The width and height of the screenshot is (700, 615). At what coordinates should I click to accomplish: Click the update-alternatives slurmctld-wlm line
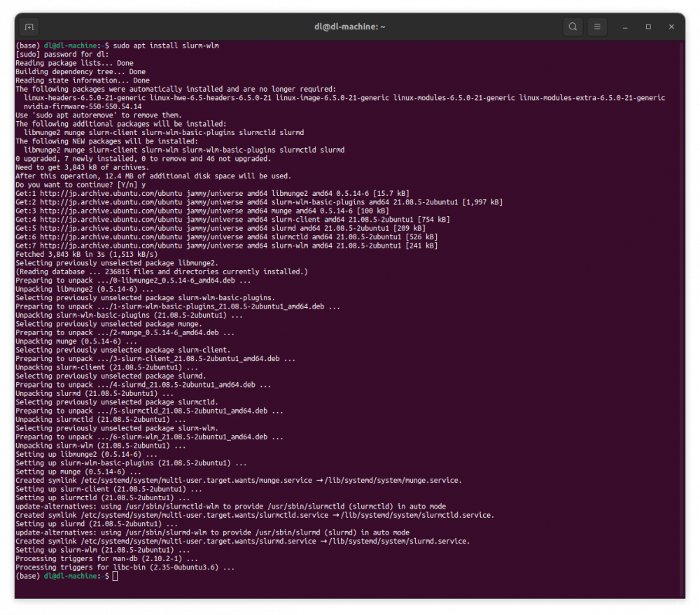point(231,507)
